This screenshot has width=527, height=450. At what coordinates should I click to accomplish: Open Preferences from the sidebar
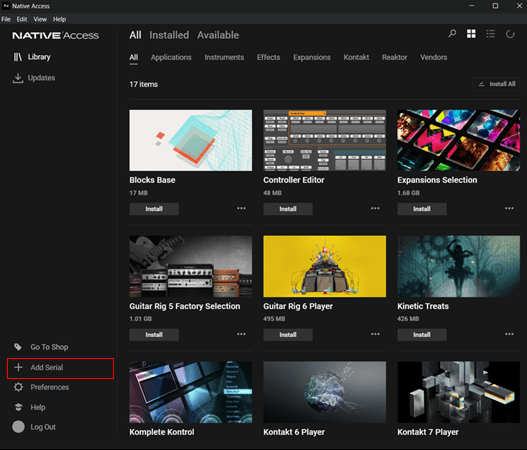(50, 387)
